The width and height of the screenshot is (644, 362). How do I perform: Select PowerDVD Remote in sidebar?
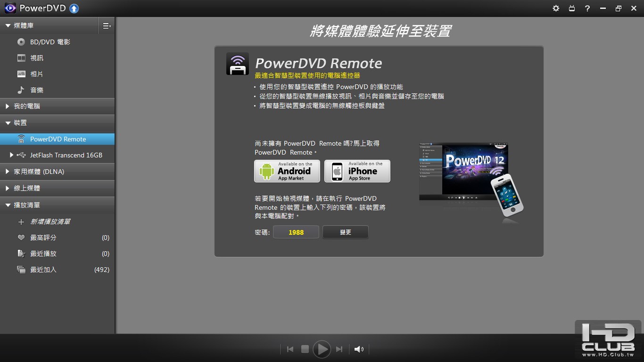pos(57,139)
